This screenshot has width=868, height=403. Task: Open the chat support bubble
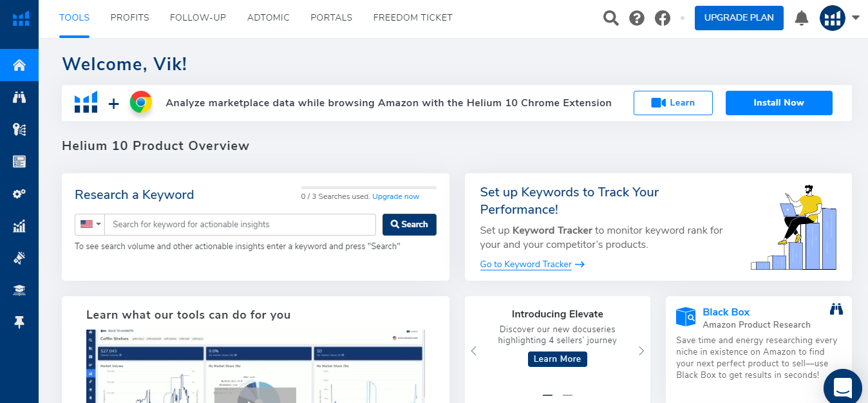(x=844, y=388)
